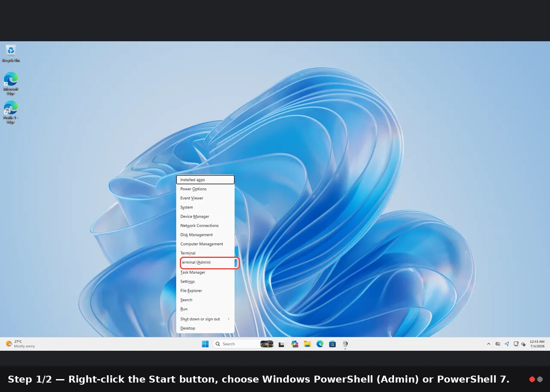Open the weather widget showing Mostly sunny
550x392 pixels.
pyautogui.click(x=20, y=344)
